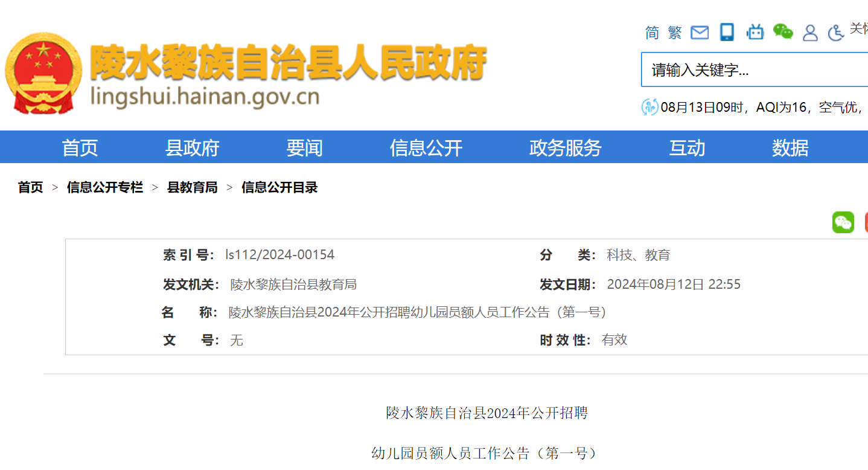Go to 政务服务 in navigation bar
The width and height of the screenshot is (868, 470).
(565, 147)
